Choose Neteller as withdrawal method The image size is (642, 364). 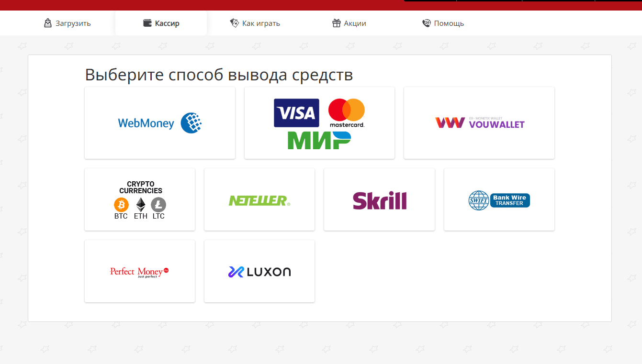259,199
